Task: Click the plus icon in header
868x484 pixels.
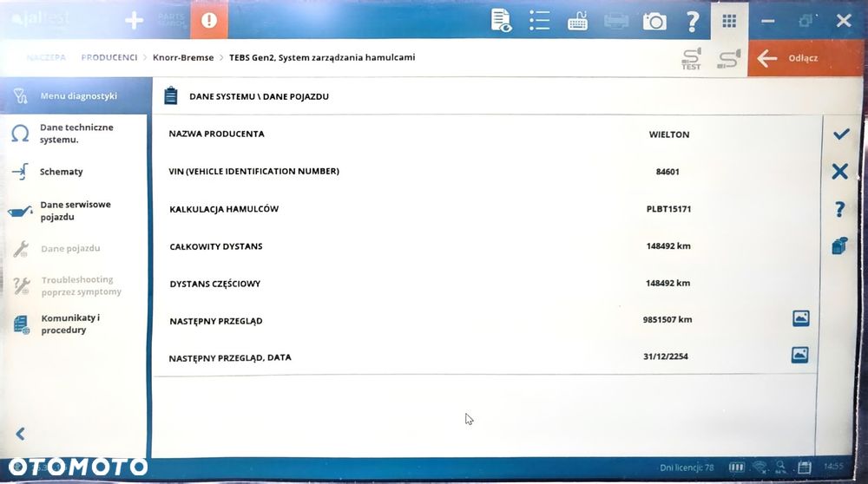Action: tap(134, 21)
